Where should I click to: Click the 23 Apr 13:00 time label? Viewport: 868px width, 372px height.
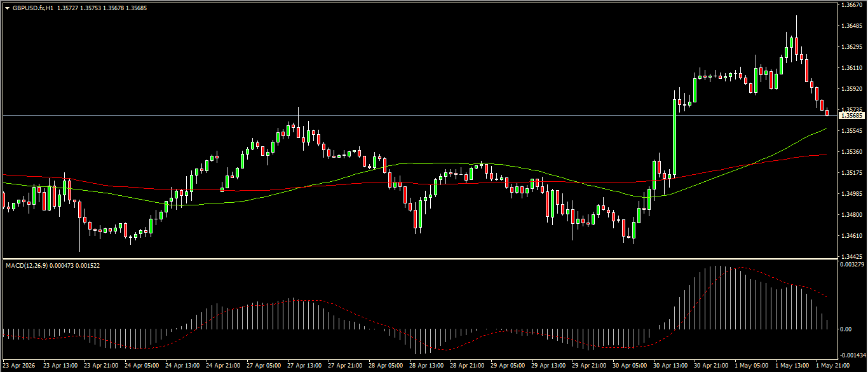click(x=60, y=366)
